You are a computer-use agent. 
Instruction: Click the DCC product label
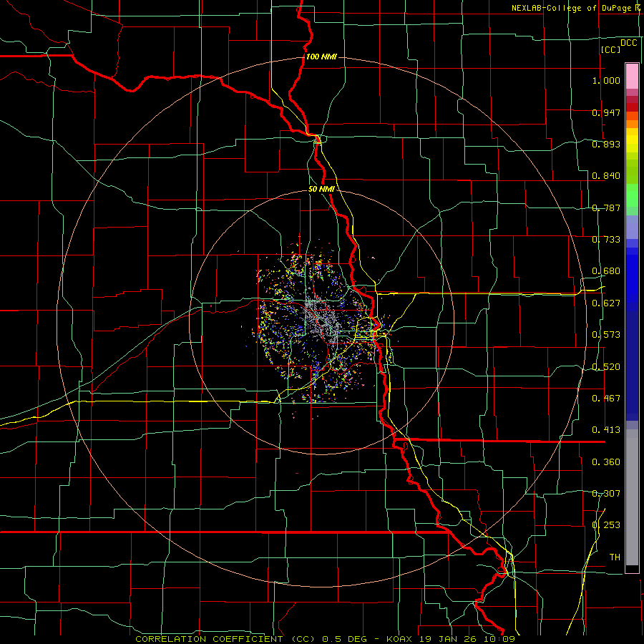tap(628, 43)
